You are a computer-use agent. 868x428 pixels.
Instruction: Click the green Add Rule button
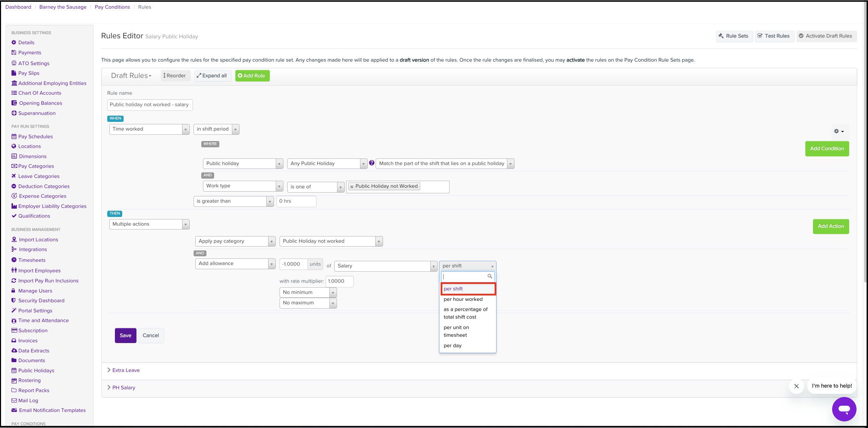click(x=252, y=76)
